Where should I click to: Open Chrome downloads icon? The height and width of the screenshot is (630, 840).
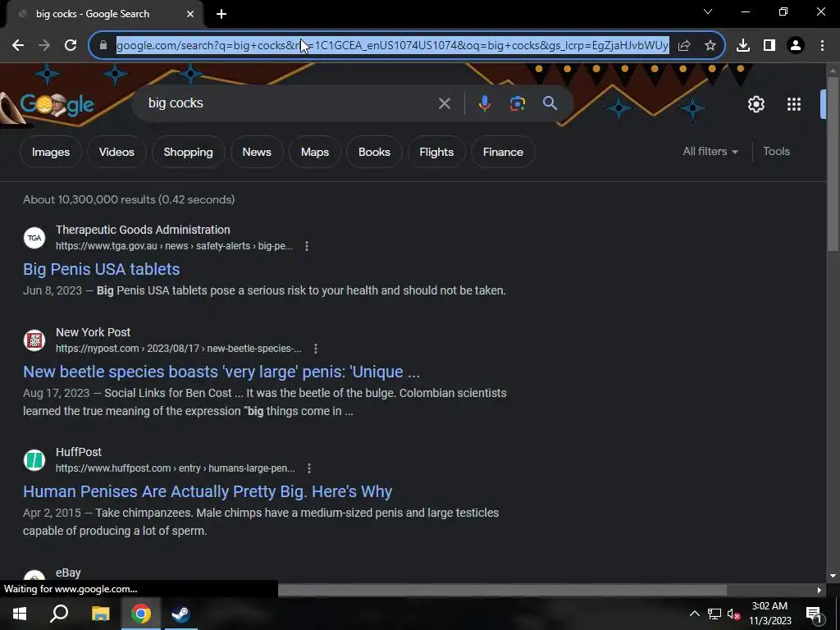743,46
